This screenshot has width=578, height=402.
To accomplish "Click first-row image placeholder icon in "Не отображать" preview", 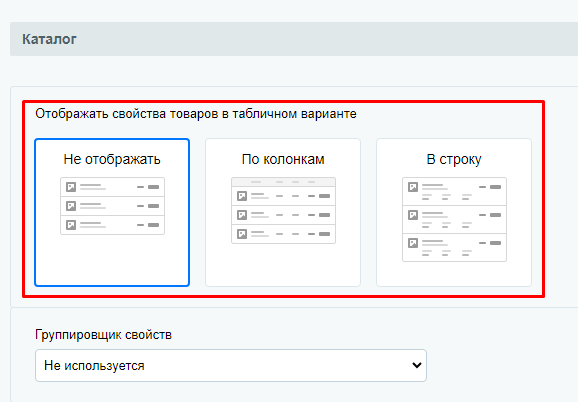I will click(71, 187).
